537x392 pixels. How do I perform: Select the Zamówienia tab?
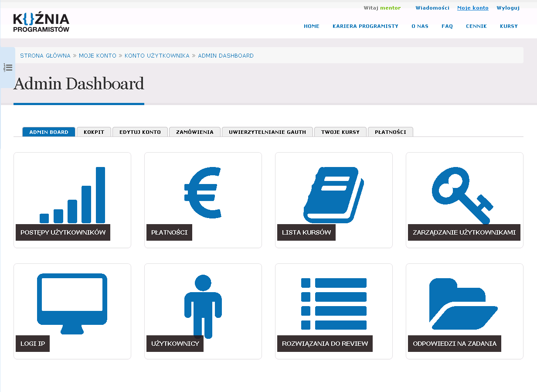(x=195, y=132)
